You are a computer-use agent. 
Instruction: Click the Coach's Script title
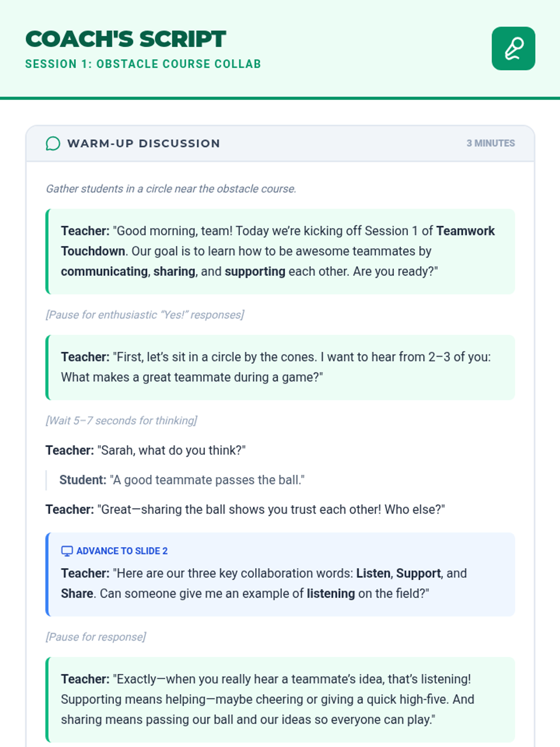pyautogui.click(x=126, y=39)
